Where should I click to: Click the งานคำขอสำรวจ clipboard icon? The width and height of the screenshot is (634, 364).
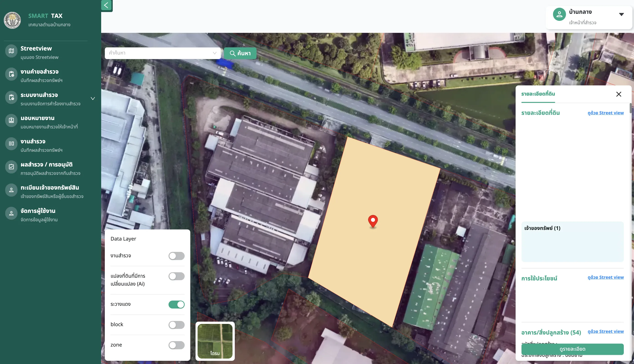(x=11, y=74)
